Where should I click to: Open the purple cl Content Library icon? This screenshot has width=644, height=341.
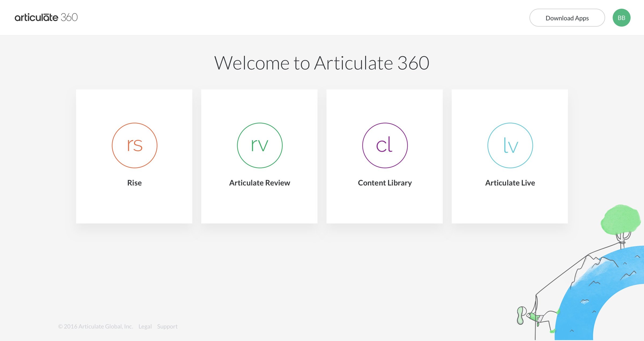(x=385, y=145)
